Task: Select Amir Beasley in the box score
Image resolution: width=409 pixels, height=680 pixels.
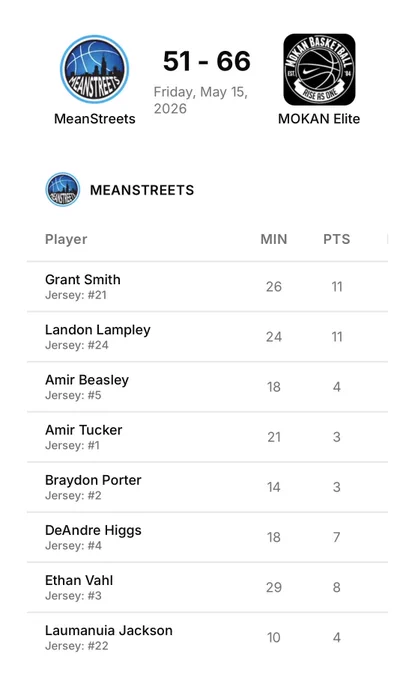Action: (207, 387)
